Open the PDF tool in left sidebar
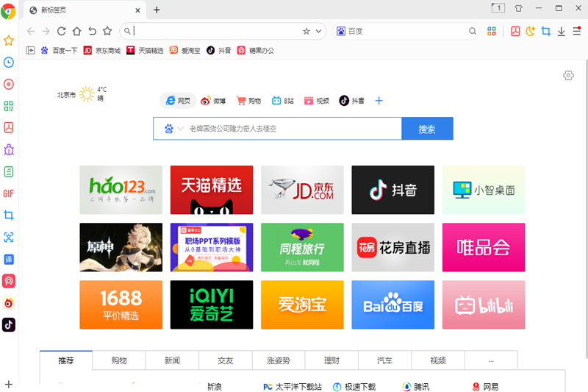Image resolution: width=588 pixels, height=392 pixels. (x=9, y=127)
